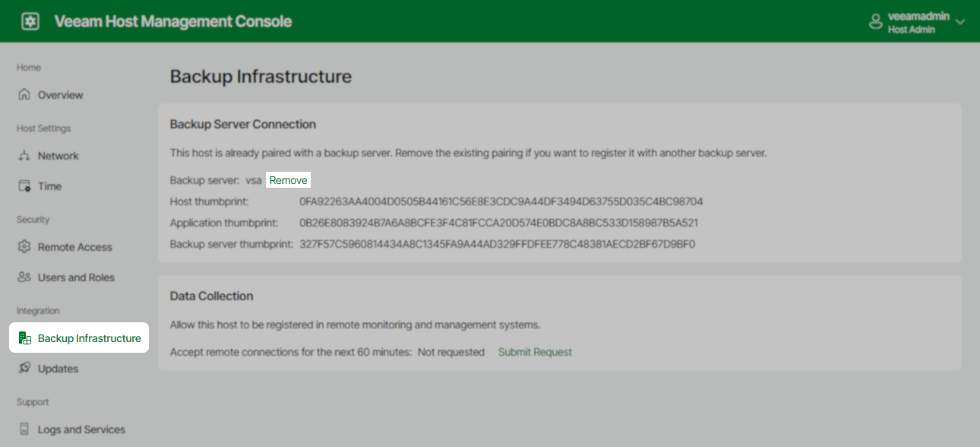Select the Time clock icon
Image resolution: width=980 pixels, height=447 pixels.
pos(25,185)
